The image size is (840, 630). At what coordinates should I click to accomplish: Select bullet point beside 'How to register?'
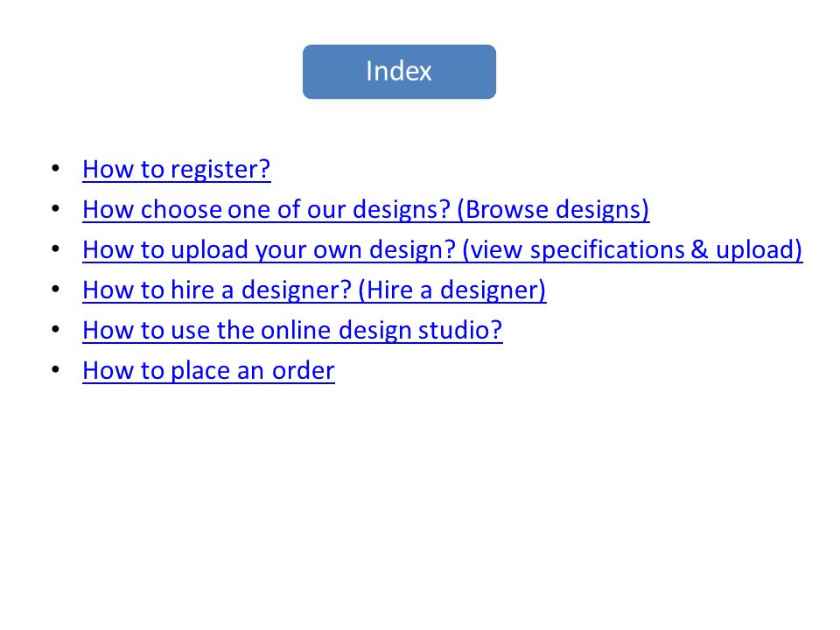(56, 168)
